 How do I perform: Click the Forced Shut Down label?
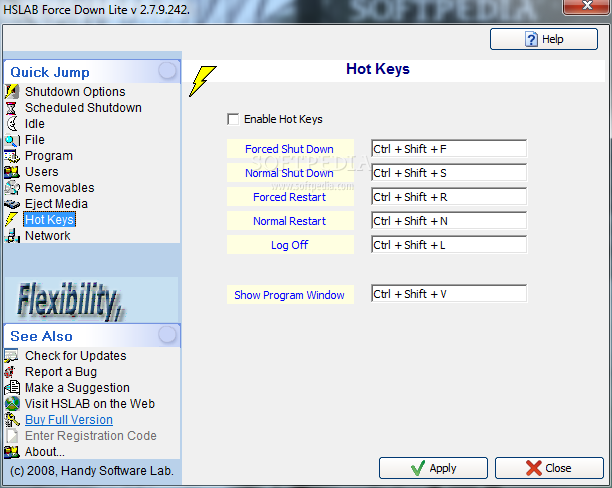290,149
